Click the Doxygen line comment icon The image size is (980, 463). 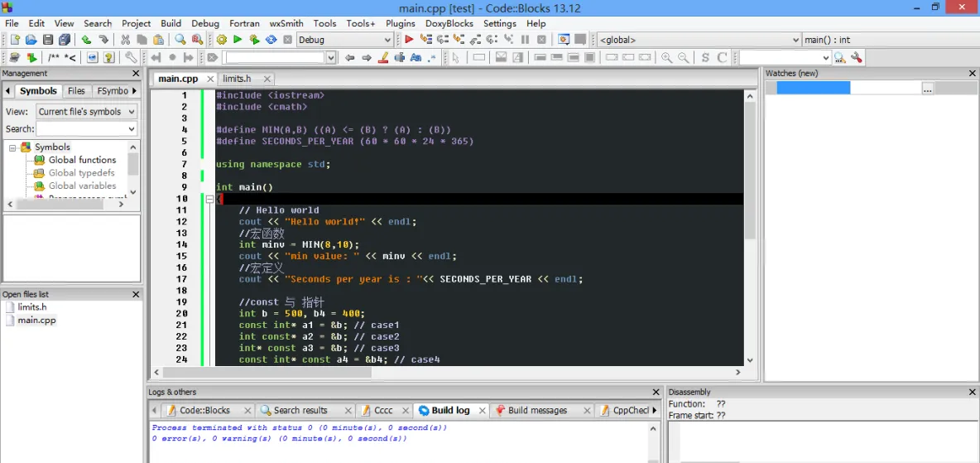coord(70,57)
